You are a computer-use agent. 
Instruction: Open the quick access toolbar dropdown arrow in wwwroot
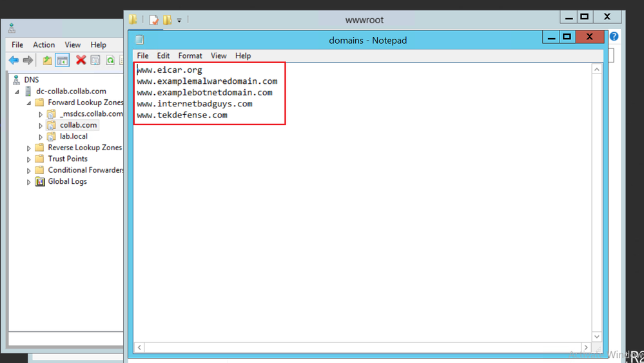point(179,20)
